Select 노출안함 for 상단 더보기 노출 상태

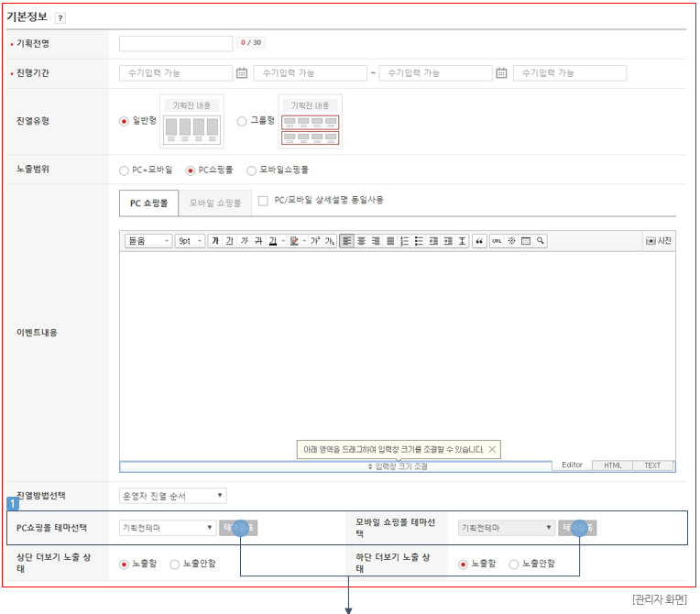(175, 564)
